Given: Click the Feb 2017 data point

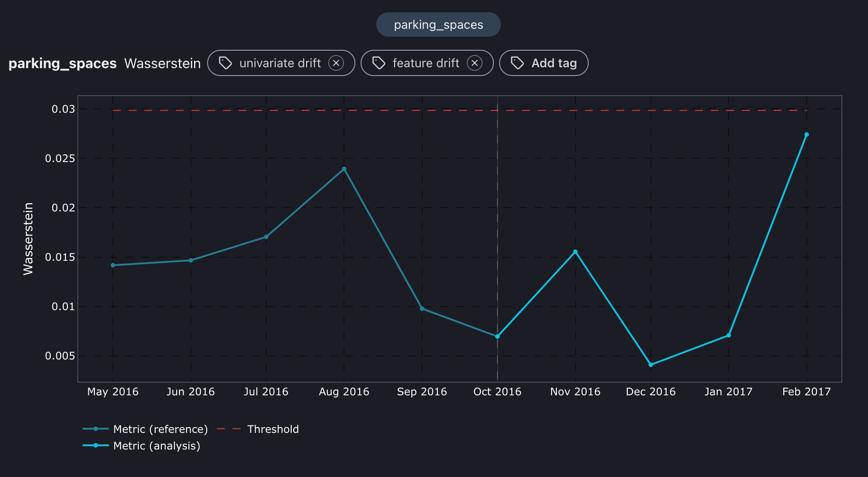Looking at the screenshot, I should pos(806,135).
